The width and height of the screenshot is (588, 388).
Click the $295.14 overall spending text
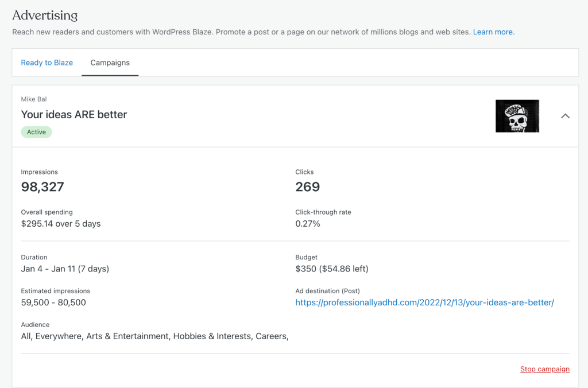pyautogui.click(x=61, y=223)
